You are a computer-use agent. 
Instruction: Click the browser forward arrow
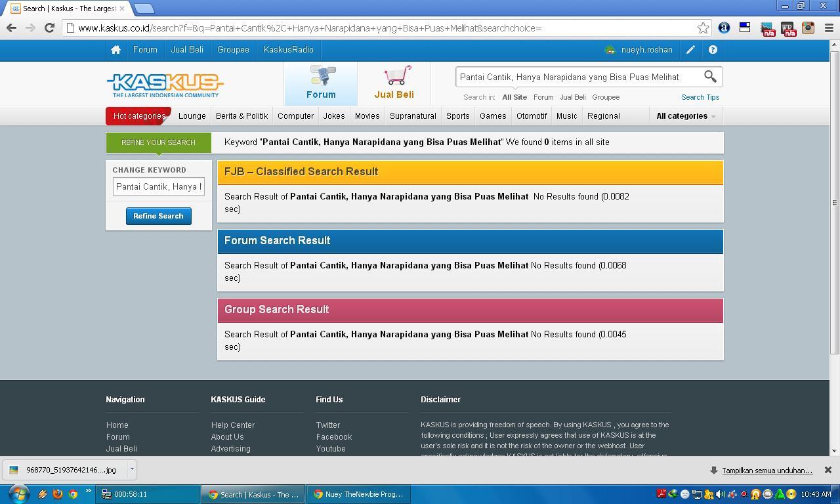coord(30,28)
